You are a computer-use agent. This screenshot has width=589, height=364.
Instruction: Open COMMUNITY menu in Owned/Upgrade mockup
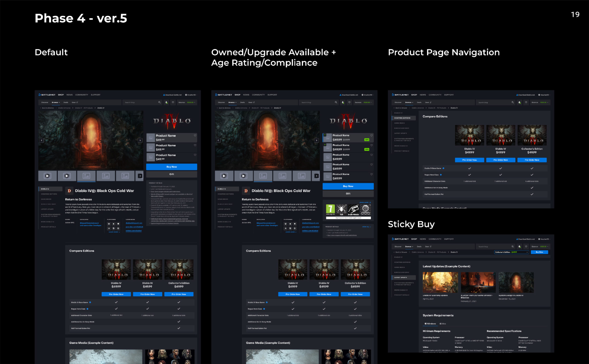(x=258, y=95)
